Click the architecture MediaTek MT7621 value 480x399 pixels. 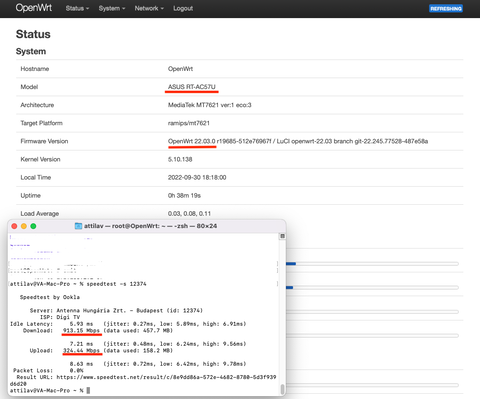click(210, 105)
